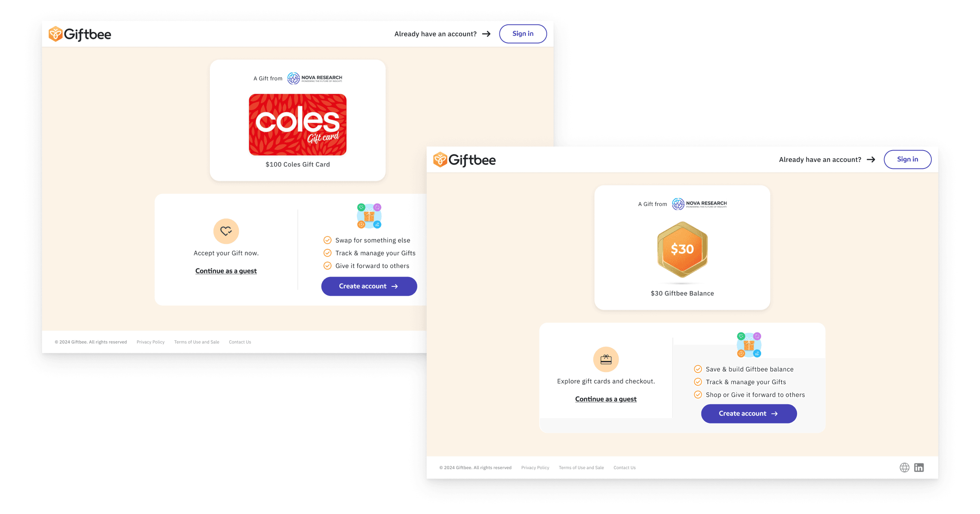Click the Giftbee logo in left window
980x514 pixels.
tap(80, 34)
